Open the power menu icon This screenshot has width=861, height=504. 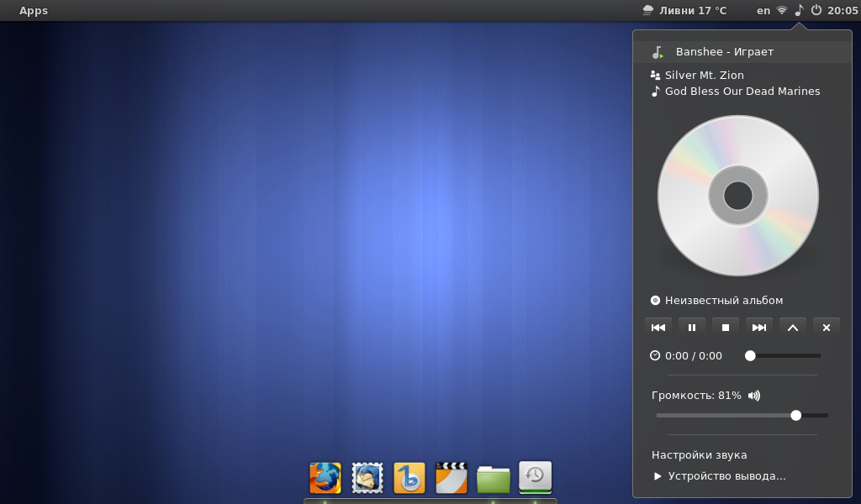click(816, 10)
